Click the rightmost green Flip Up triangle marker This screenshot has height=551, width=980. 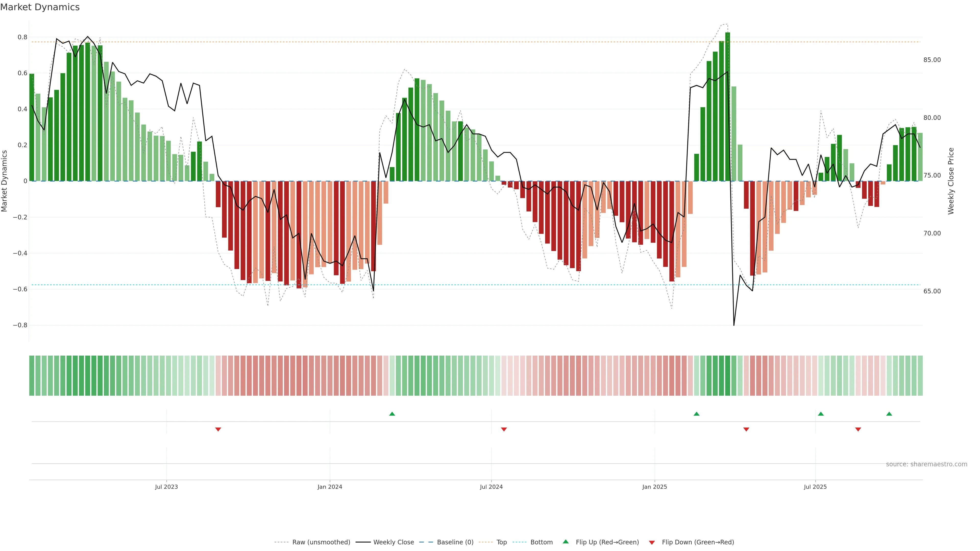coord(889,414)
